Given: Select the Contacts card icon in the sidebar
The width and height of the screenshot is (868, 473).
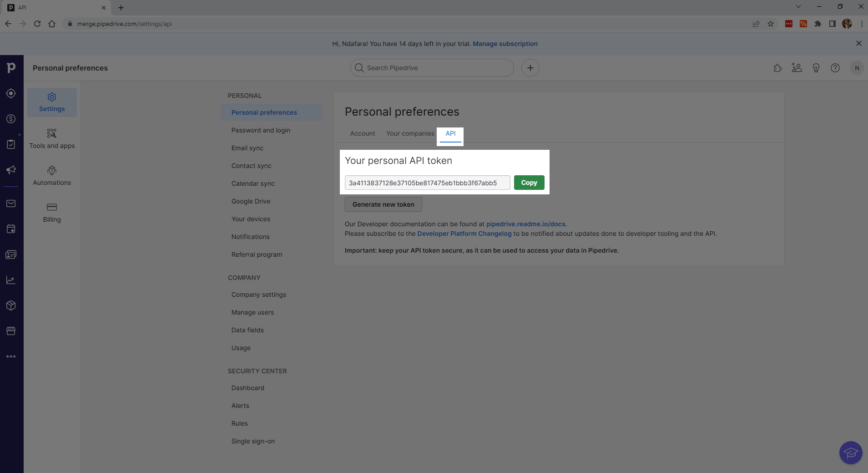Looking at the screenshot, I should pos(10,254).
